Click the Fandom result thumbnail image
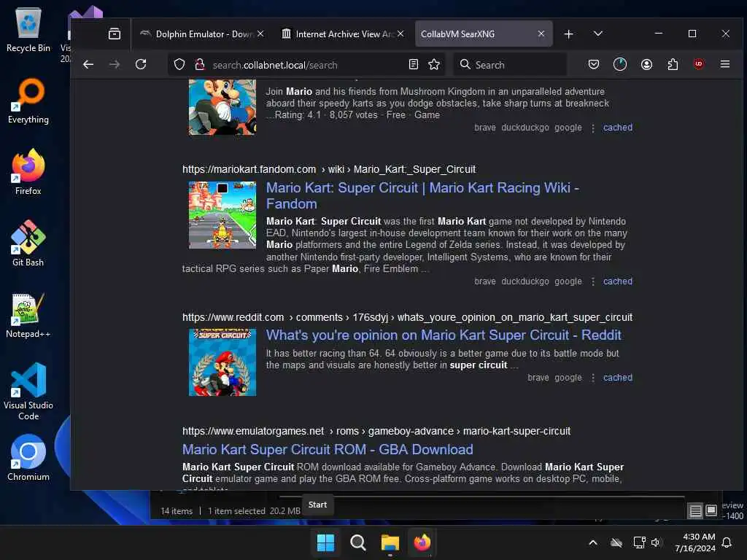This screenshot has width=747, height=560. pos(222,215)
